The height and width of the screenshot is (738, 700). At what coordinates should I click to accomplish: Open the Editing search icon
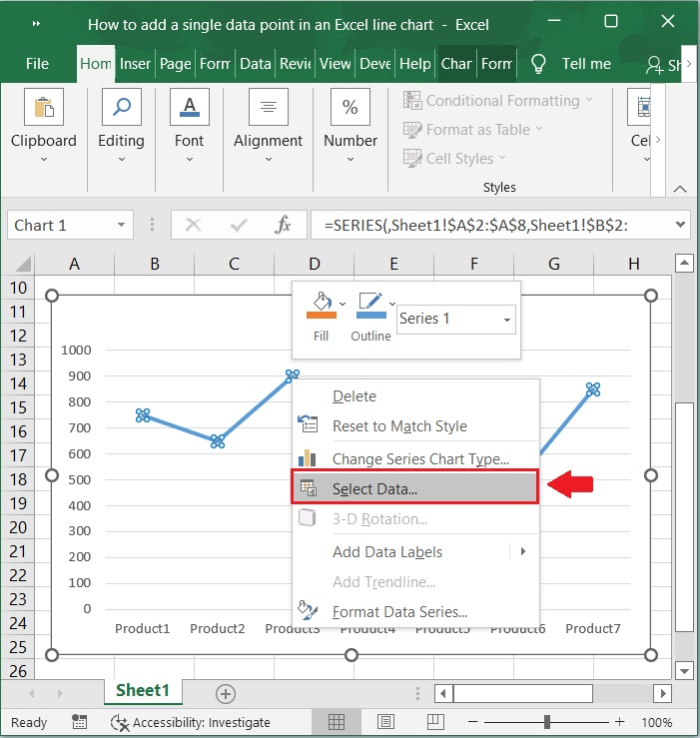click(121, 107)
